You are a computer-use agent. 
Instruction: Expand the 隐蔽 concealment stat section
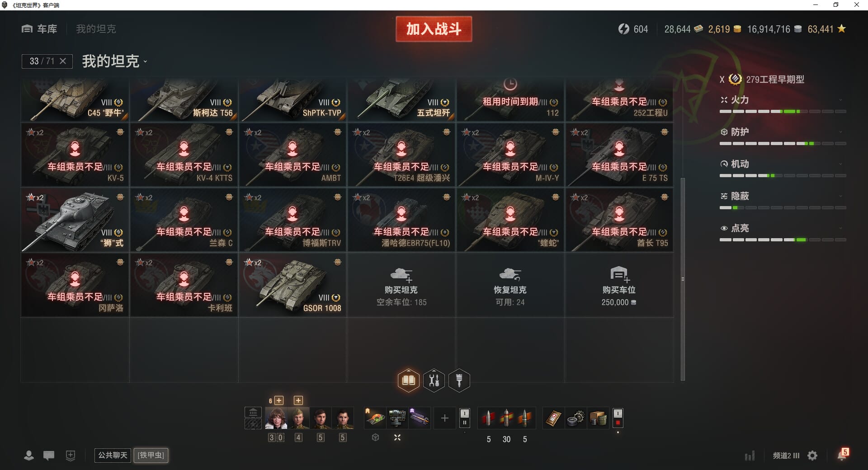783,196
